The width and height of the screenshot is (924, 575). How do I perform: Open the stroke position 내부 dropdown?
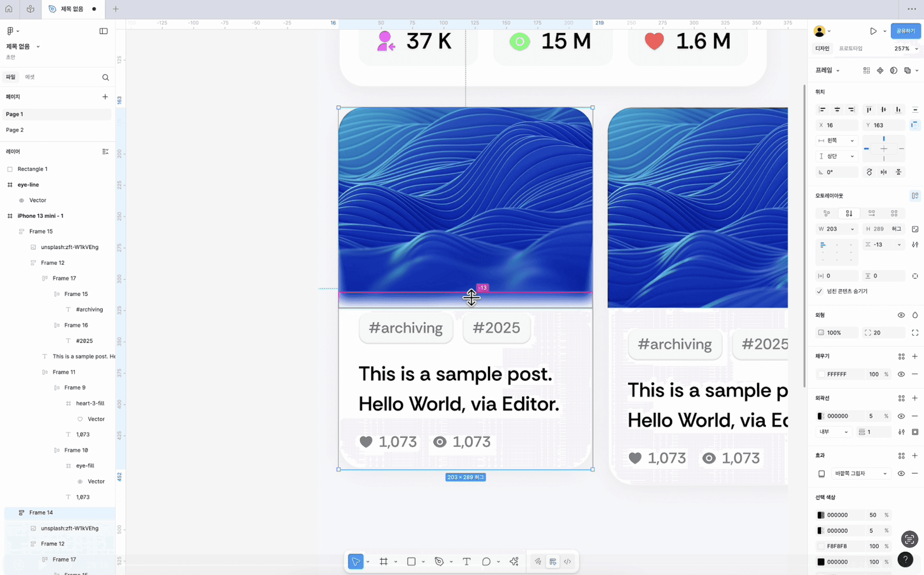(833, 432)
